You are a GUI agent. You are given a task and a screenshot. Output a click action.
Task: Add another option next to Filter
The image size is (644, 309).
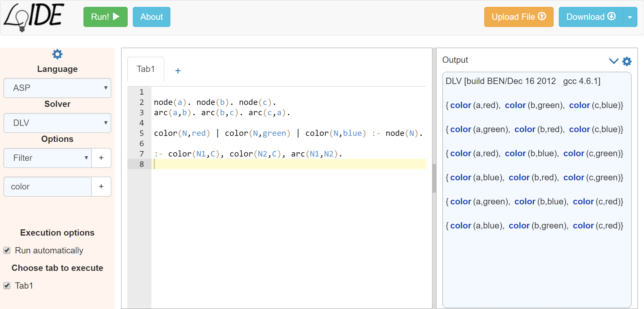(x=101, y=158)
